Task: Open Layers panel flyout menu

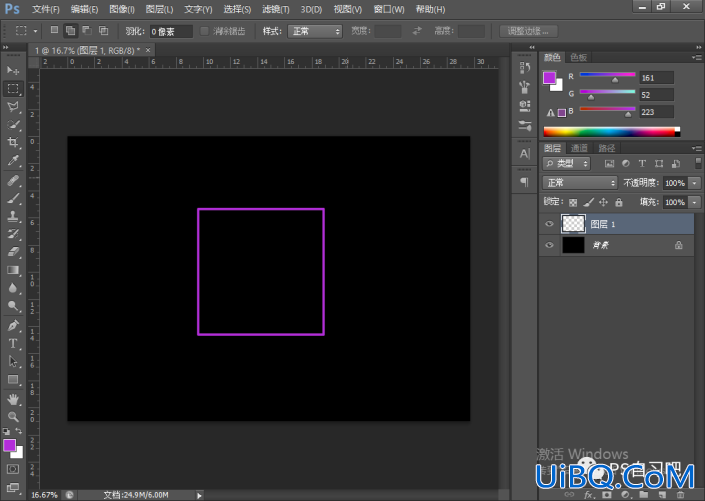Action: [697, 148]
